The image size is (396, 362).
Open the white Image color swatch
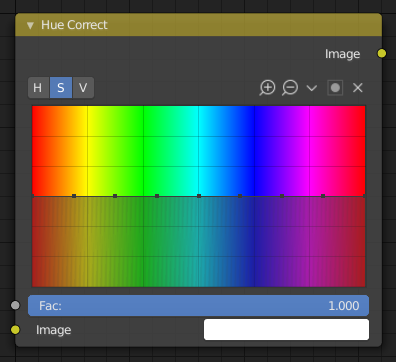(x=286, y=330)
